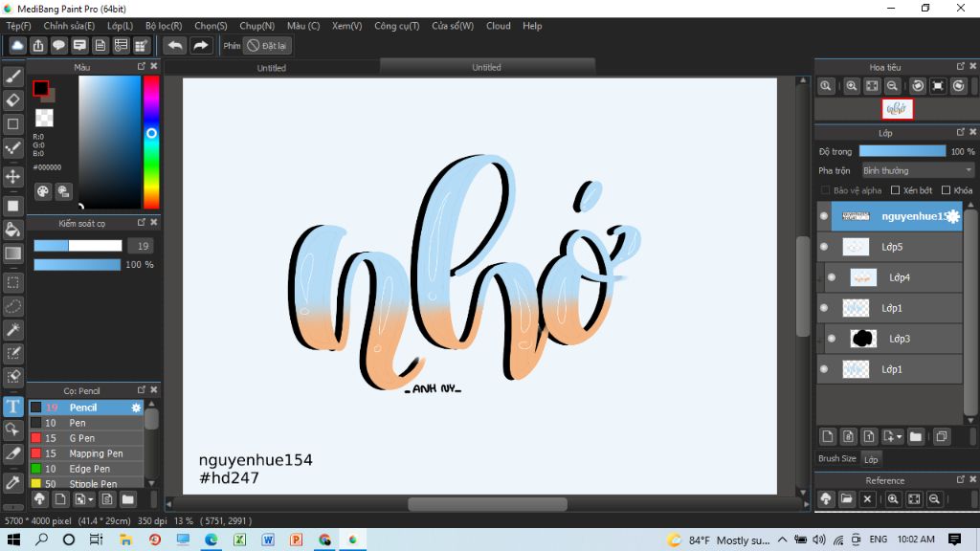Image resolution: width=980 pixels, height=551 pixels.
Task: Select the Lasso selection tool
Action: [x=13, y=306]
